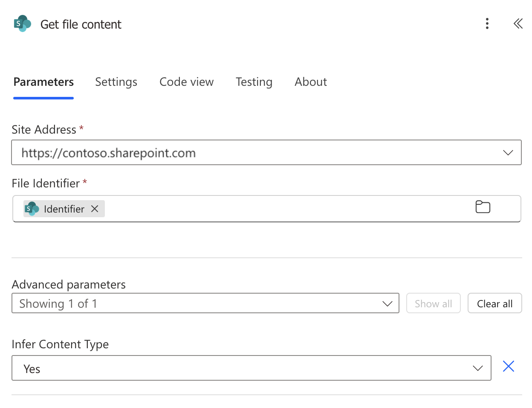
Task: Collapse the panel with the double chevron
Action: point(518,23)
